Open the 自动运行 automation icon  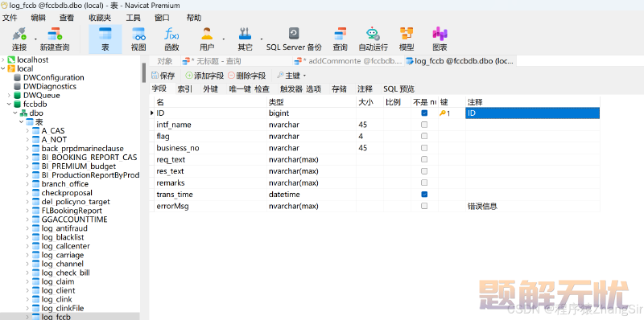tap(373, 34)
